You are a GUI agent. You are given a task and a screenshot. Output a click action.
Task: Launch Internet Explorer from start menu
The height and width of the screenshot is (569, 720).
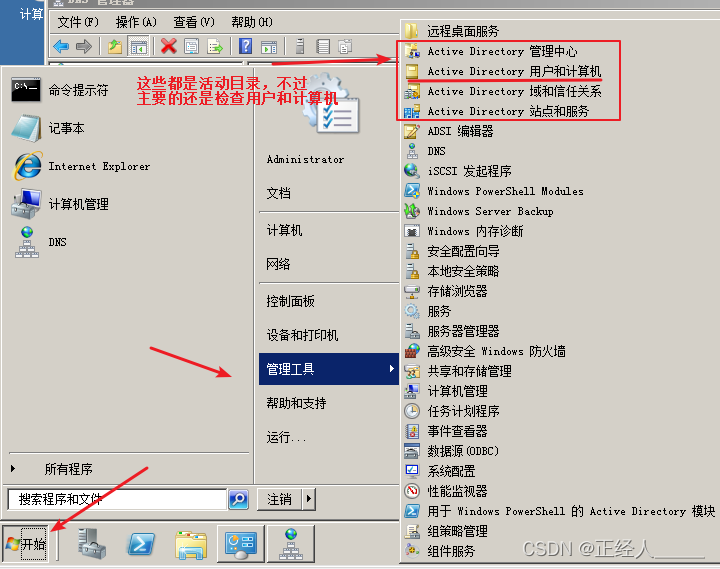81,166
